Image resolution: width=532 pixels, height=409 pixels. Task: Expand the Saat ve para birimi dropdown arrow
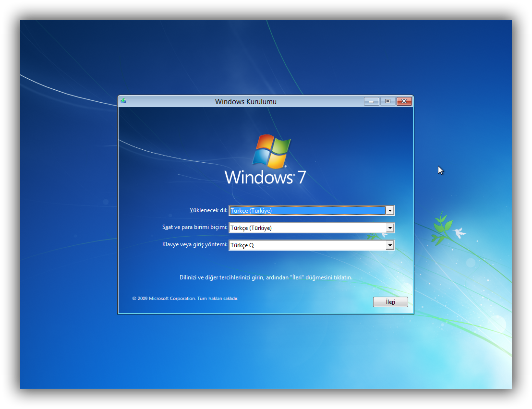click(x=390, y=228)
